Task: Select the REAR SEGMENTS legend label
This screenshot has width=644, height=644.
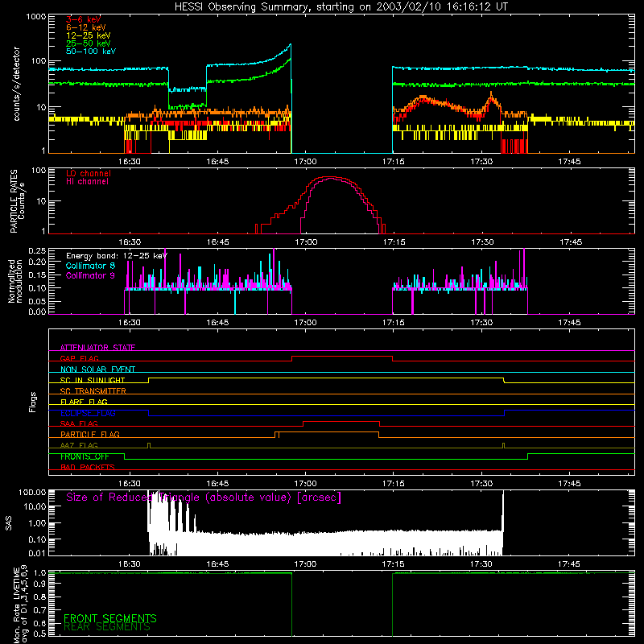Action: [x=107, y=626]
